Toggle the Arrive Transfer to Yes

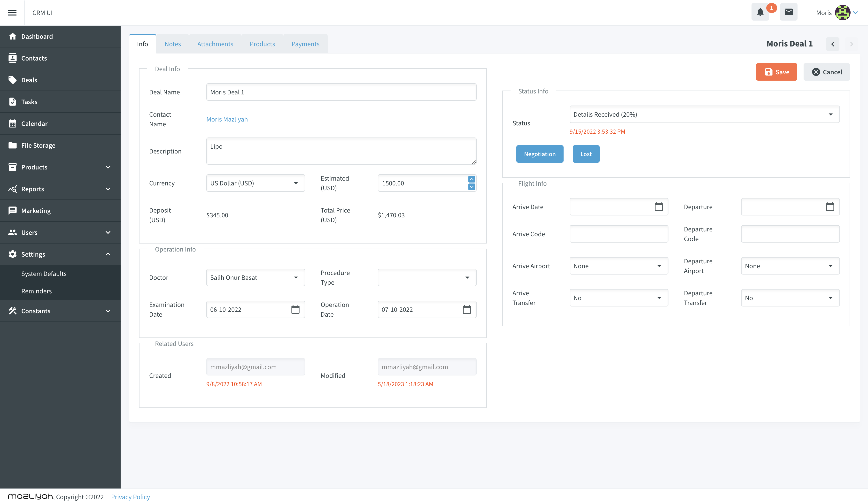(x=619, y=298)
